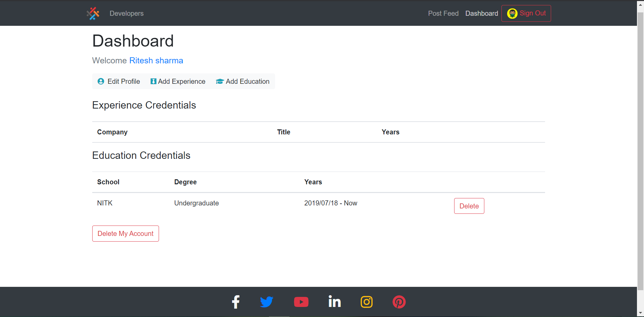The height and width of the screenshot is (317, 644).
Task: Click the avatar inside the Sign Out button
Action: coord(512,13)
